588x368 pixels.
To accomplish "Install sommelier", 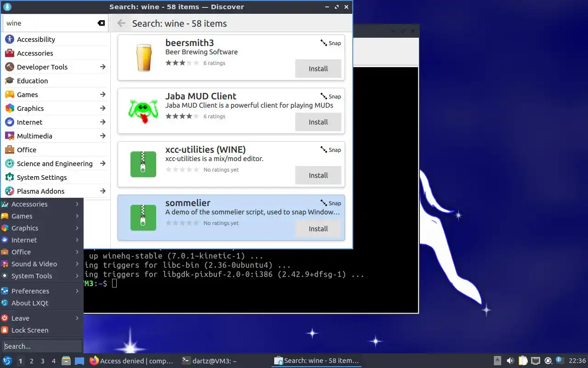I will tap(318, 229).
